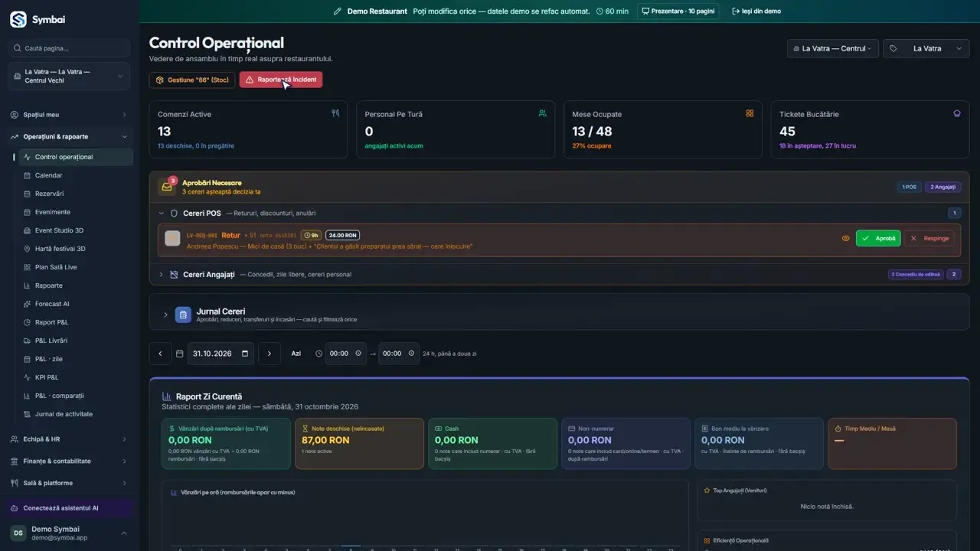Click the Raport Zi Curentă chart icon
This screenshot has width=980, height=551.
[x=167, y=396]
